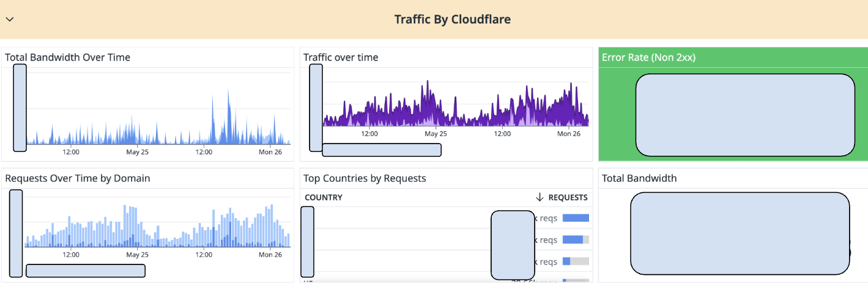Open the Total Bandwidth widget title
Screen dimensions: 868x284
[x=639, y=178]
